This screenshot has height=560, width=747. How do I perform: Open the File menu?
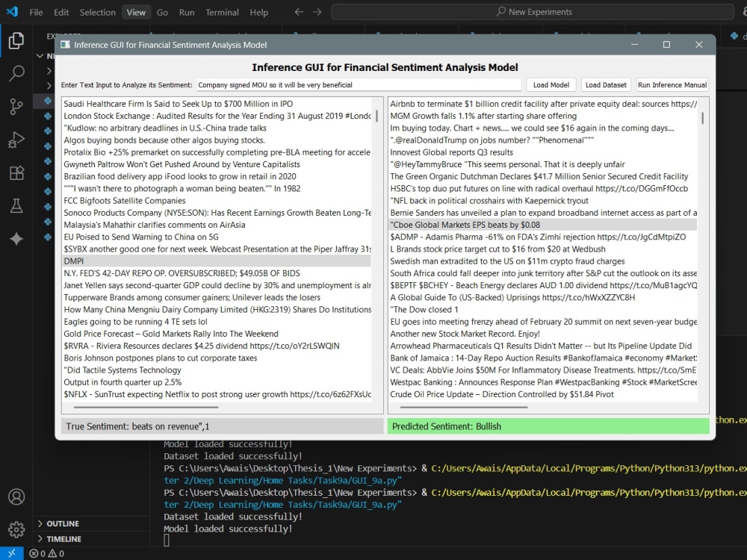36,13
